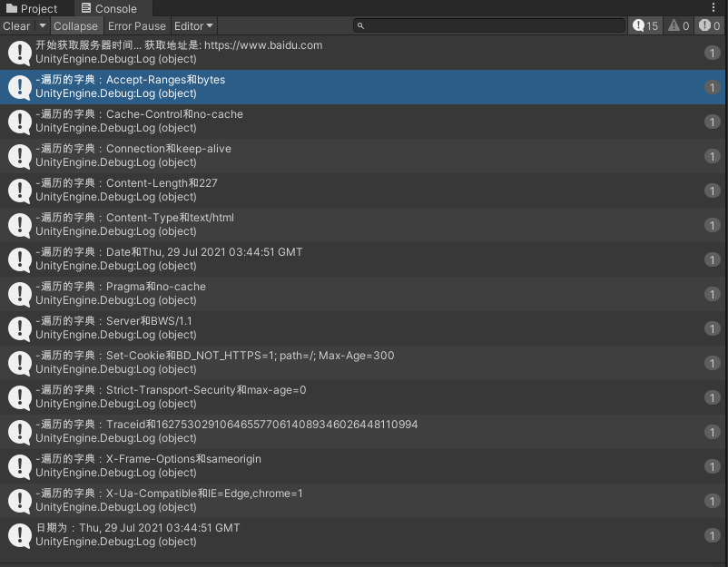Select log text 'Server和BWS/1.1'
The width and height of the screenshot is (728, 567).
tap(149, 320)
